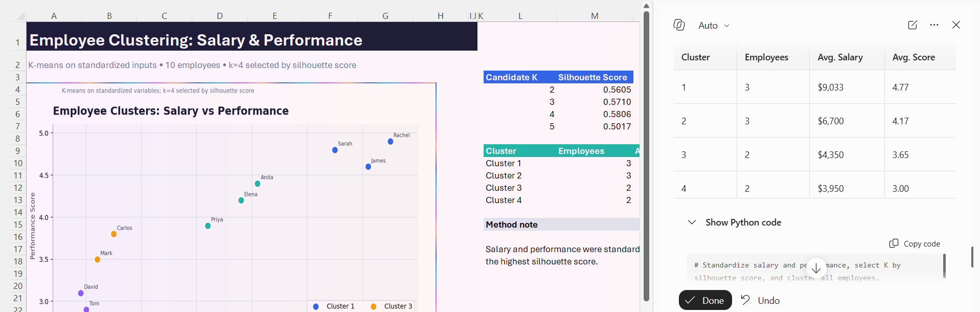The width and height of the screenshot is (980, 312).
Task: Click the Done button
Action: click(705, 300)
